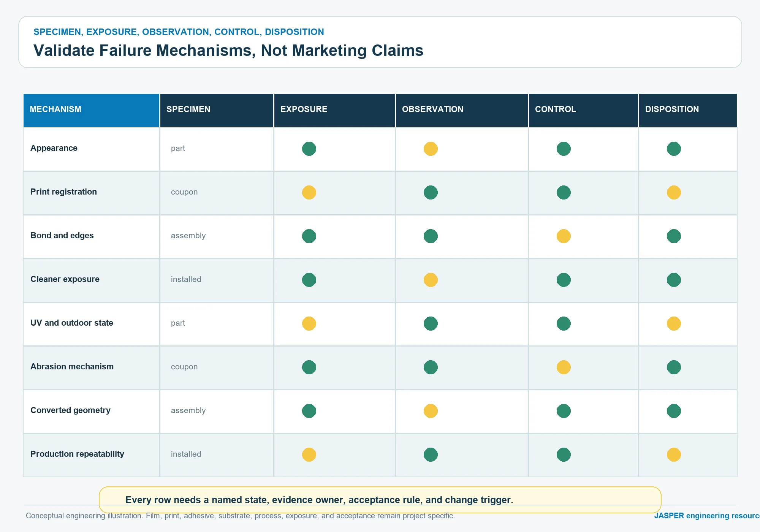Click the green Exposure dot for Appearance
The width and height of the screenshot is (760, 532).
click(x=309, y=149)
